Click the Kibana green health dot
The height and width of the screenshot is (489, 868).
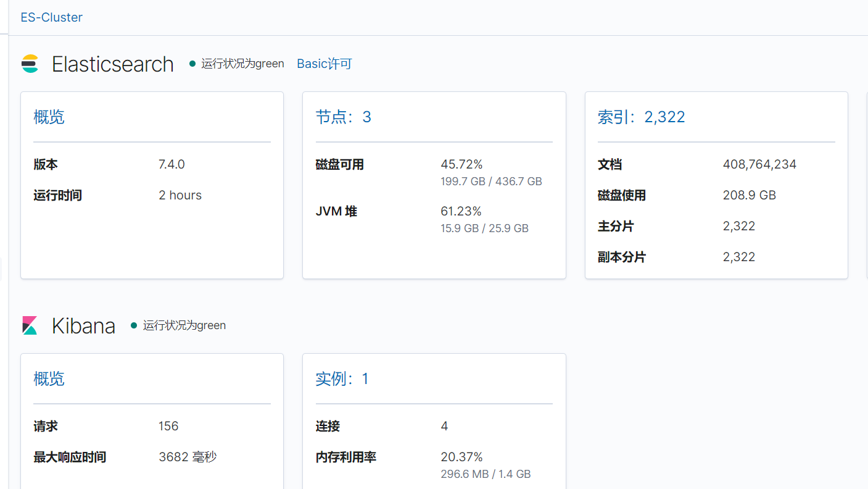click(134, 325)
